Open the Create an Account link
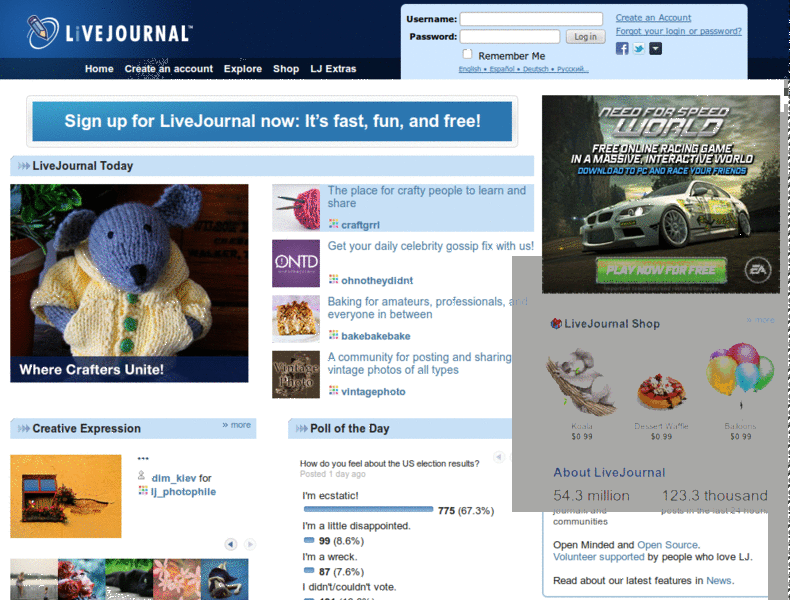800x600 pixels. [653, 18]
